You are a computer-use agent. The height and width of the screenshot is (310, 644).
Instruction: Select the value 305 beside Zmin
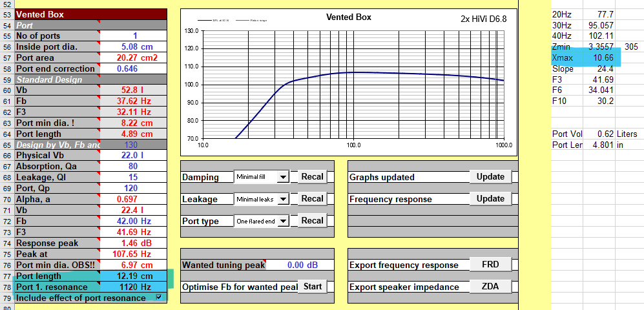[x=631, y=46]
